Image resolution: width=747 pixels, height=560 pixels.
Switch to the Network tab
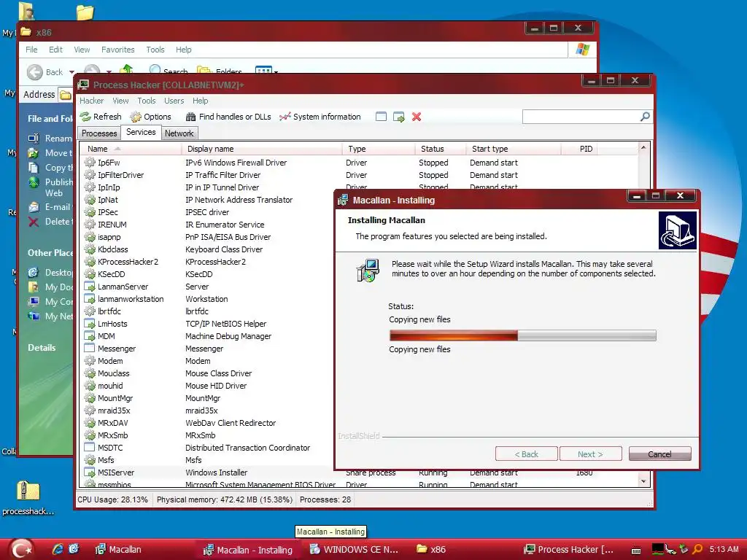click(x=179, y=133)
